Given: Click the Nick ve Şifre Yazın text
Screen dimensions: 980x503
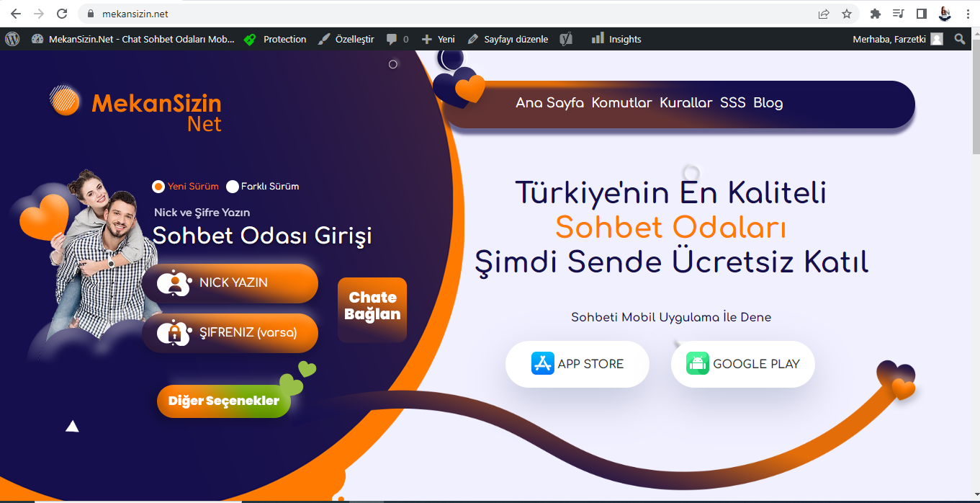Looking at the screenshot, I should pyautogui.click(x=202, y=213).
